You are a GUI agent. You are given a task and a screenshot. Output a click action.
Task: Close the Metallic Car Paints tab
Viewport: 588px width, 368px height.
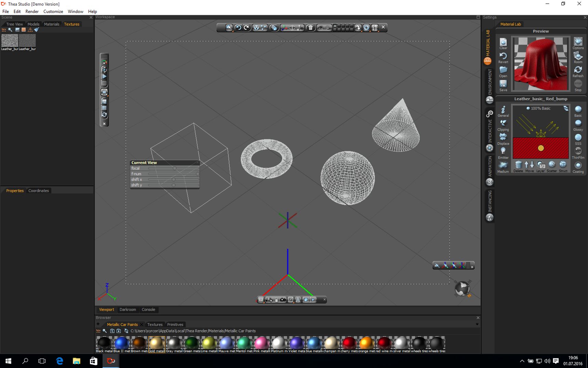[142, 325]
